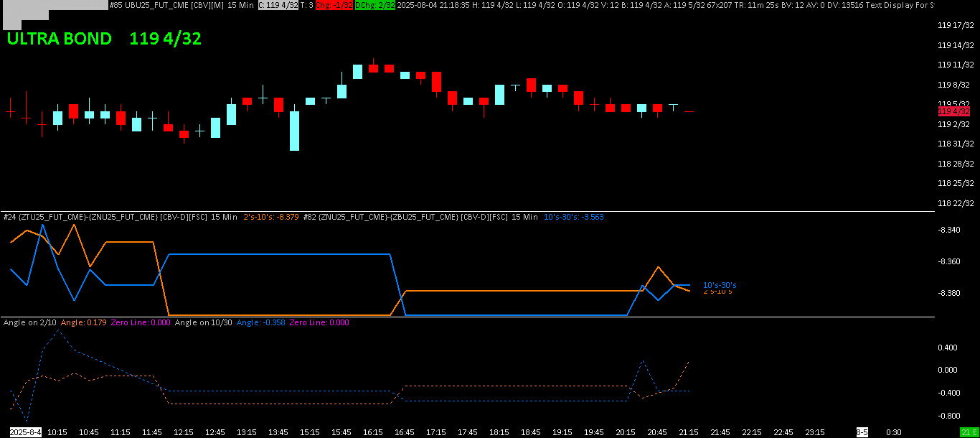Click the red Chg: -1/32 change box
The image size is (980, 438).
click(334, 5)
